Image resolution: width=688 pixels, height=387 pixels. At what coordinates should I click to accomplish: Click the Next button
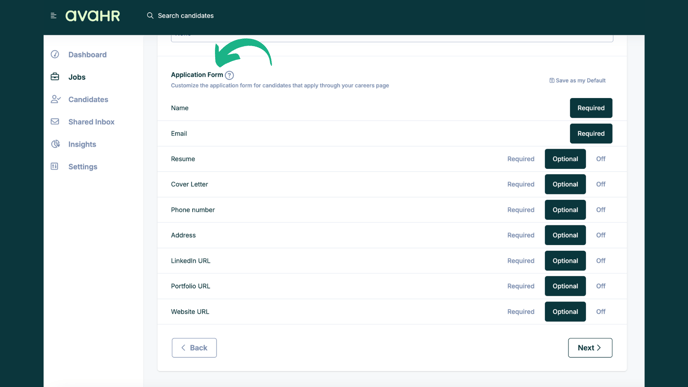point(590,348)
